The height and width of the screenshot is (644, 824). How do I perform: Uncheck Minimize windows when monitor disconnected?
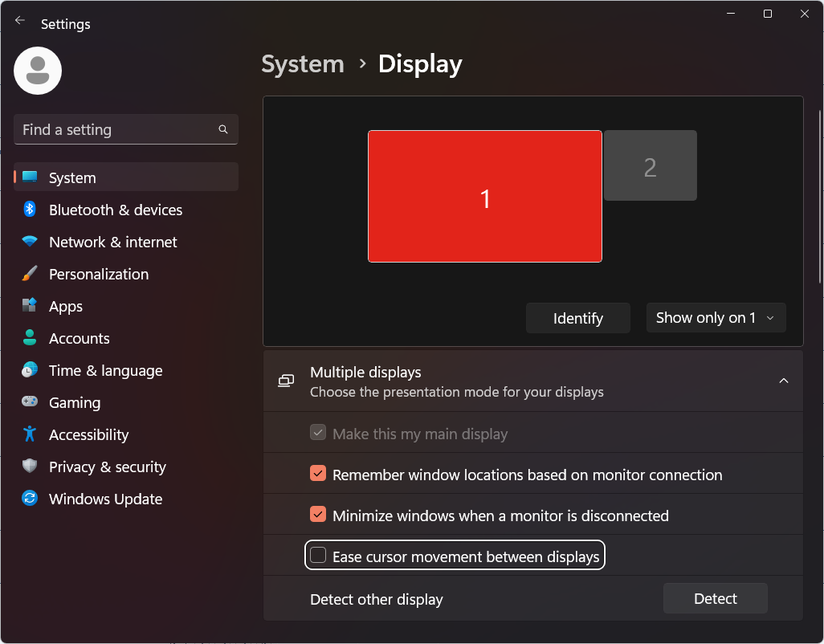point(318,516)
